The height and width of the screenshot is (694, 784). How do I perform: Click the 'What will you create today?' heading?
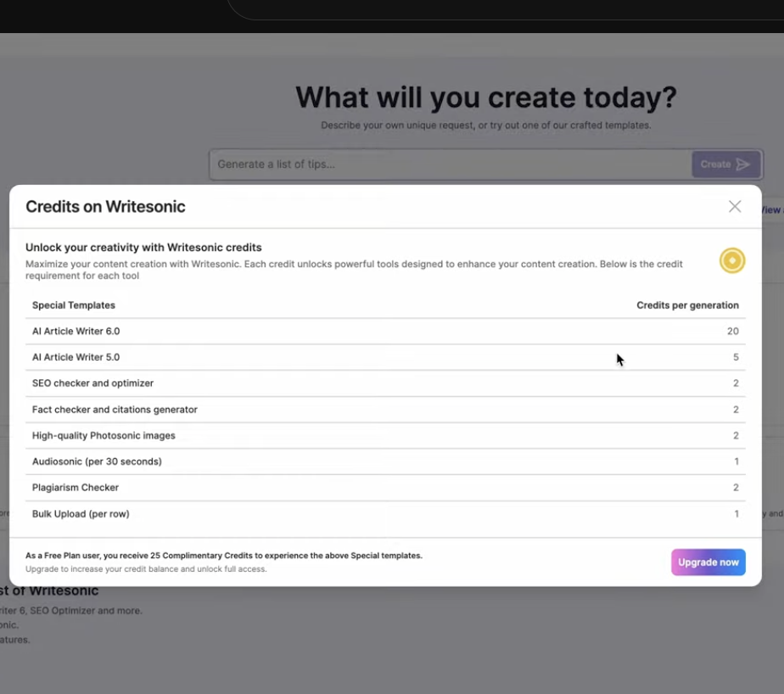[485, 98]
